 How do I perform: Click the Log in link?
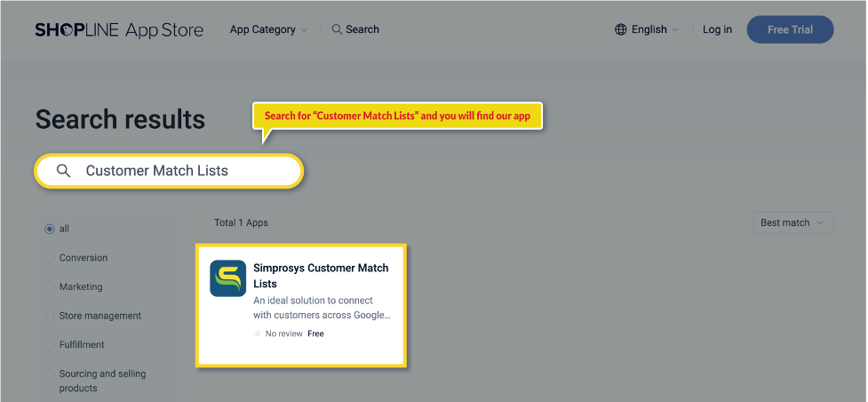(717, 29)
